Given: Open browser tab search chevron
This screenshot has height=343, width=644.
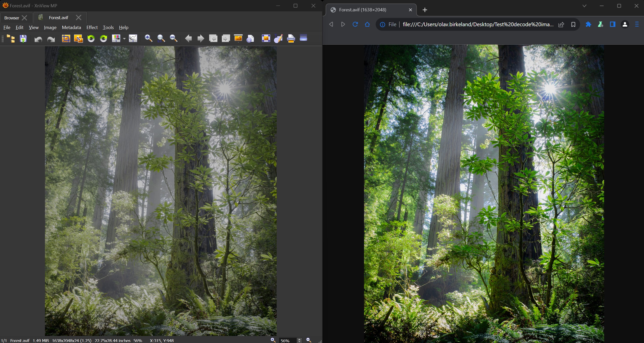Looking at the screenshot, I should click(x=584, y=6).
